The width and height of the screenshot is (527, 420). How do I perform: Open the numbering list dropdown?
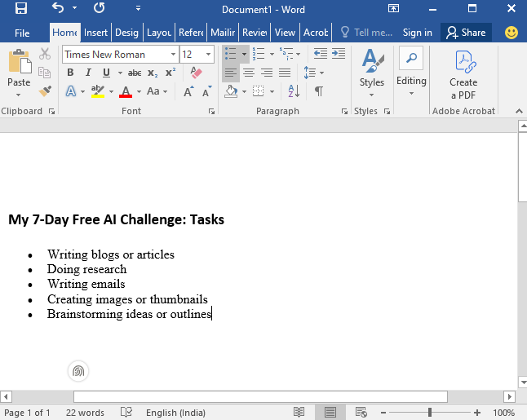pyautogui.click(x=272, y=54)
